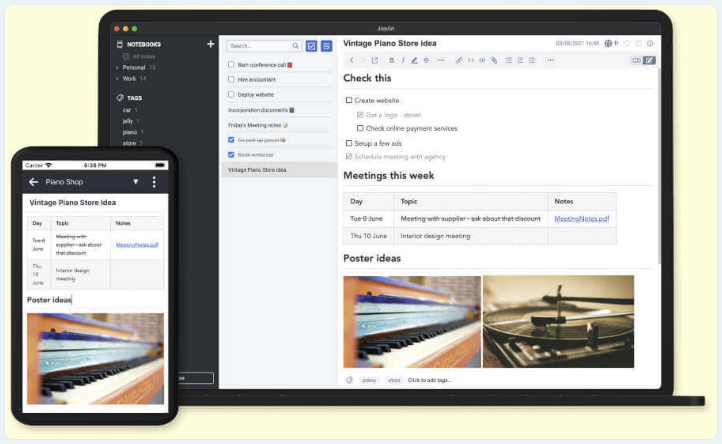Open the phone app's three-dot menu
The image size is (722, 444).
154,182
